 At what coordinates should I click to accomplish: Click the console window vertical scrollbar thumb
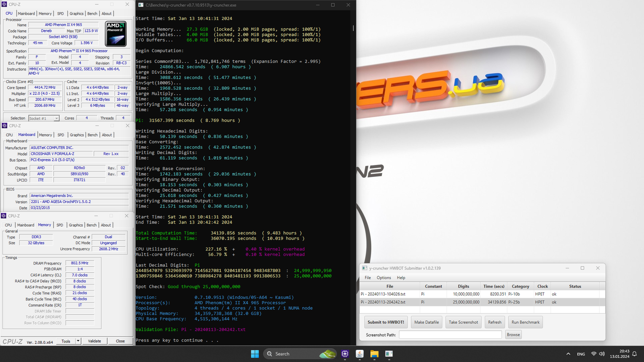[353, 28]
